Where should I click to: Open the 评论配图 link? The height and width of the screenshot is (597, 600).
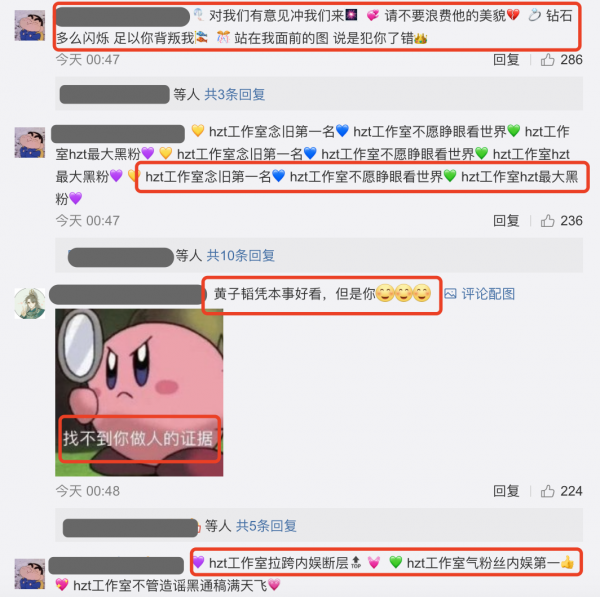click(488, 294)
